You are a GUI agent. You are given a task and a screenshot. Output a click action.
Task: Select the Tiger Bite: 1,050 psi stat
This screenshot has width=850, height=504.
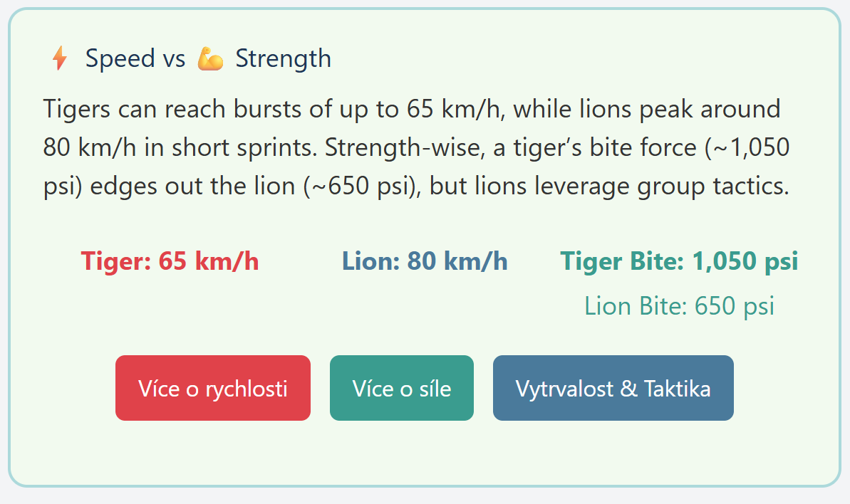(x=679, y=261)
